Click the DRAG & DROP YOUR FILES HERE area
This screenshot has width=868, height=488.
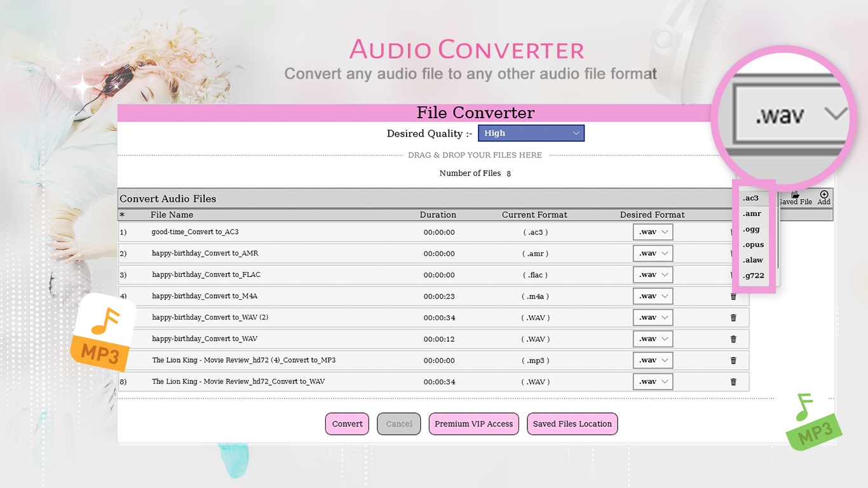(475, 155)
